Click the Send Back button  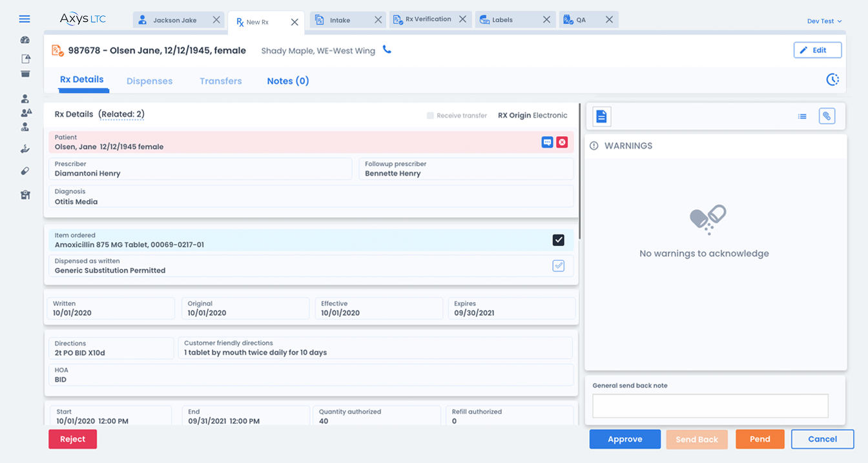pos(697,439)
